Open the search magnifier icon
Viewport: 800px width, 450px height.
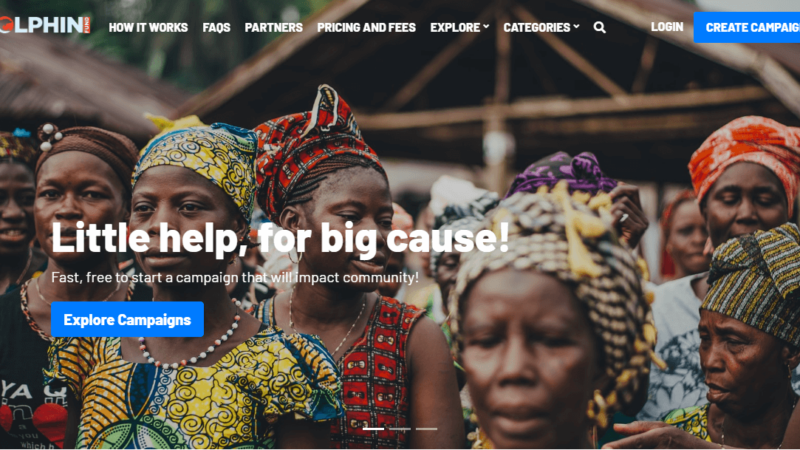(x=599, y=28)
